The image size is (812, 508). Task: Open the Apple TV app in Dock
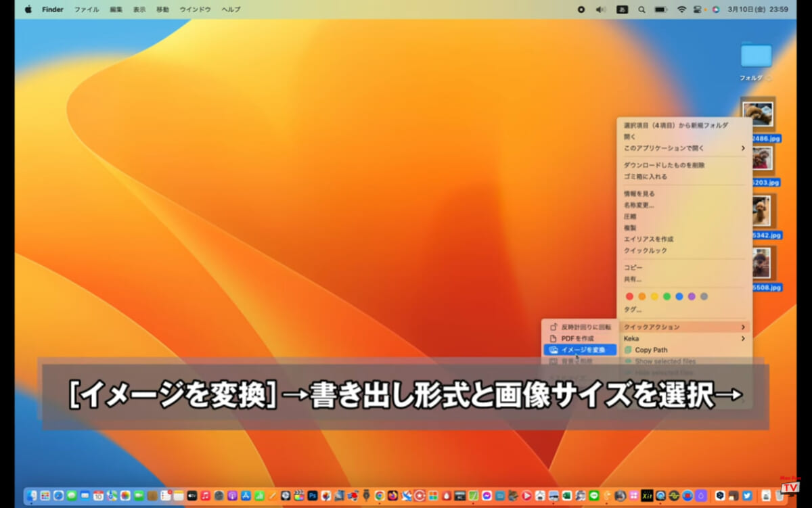pos(192,496)
